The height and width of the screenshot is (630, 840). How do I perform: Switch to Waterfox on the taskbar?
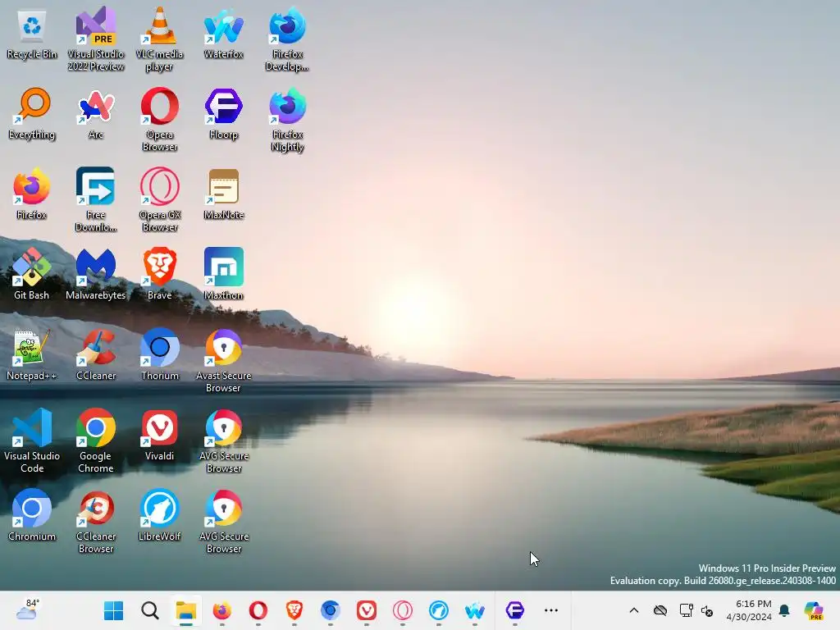475,610
